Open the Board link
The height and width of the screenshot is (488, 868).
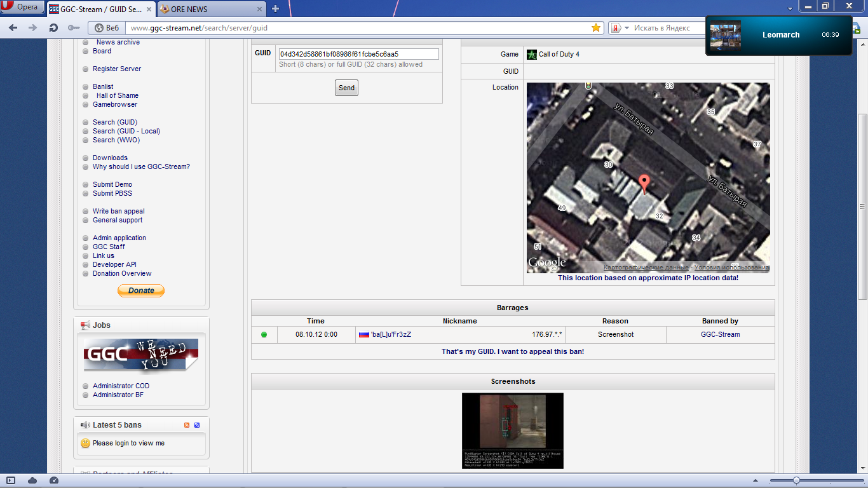pos(102,51)
